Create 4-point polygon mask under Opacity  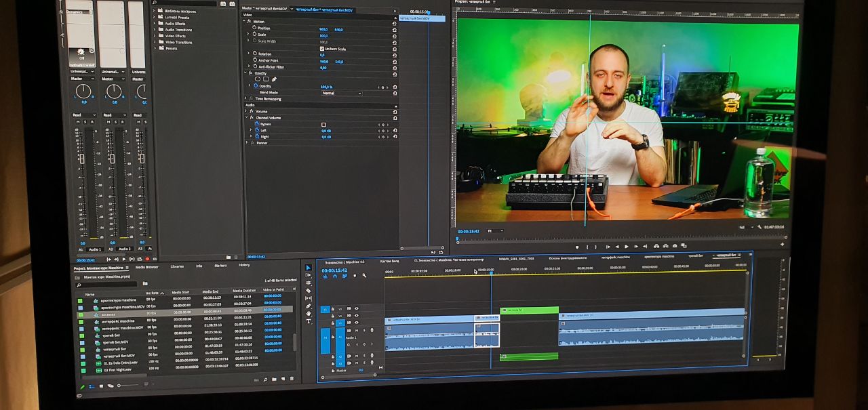coord(266,79)
